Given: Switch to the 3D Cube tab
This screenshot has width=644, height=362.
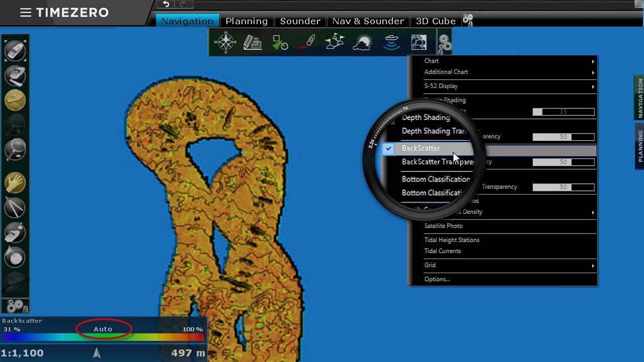Looking at the screenshot, I should click(436, 21).
